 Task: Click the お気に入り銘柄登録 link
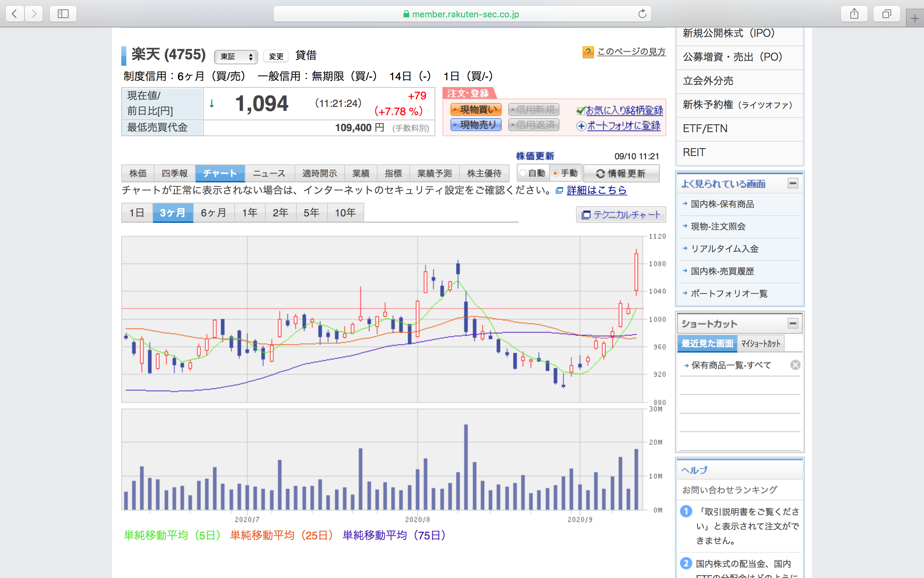coord(625,111)
